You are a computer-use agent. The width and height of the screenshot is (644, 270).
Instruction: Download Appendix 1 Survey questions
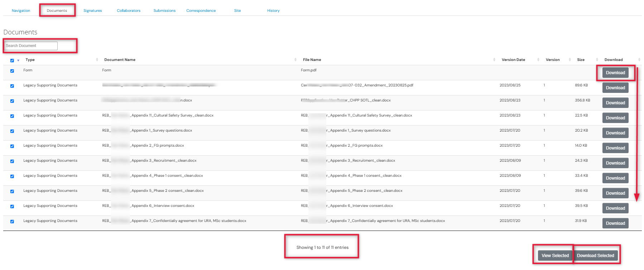615,133
